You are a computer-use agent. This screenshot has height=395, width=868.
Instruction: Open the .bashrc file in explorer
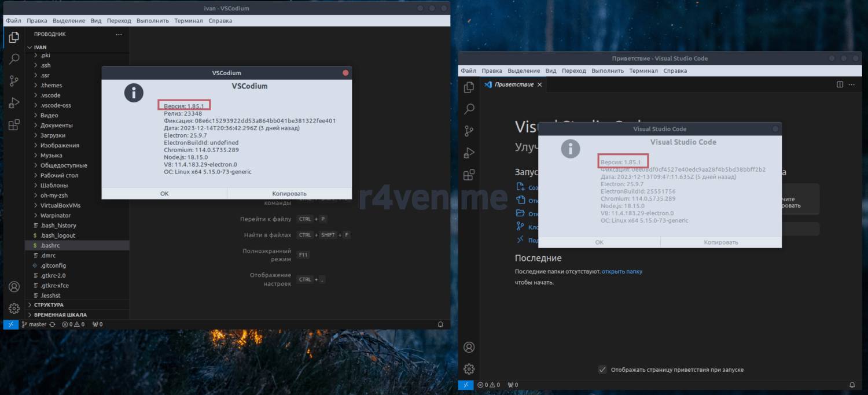[x=50, y=246]
